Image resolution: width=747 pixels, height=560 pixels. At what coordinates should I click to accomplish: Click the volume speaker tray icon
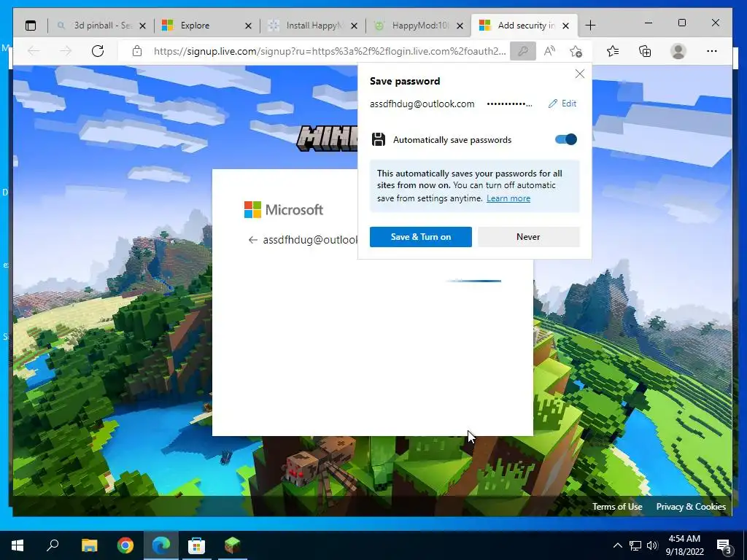point(652,545)
